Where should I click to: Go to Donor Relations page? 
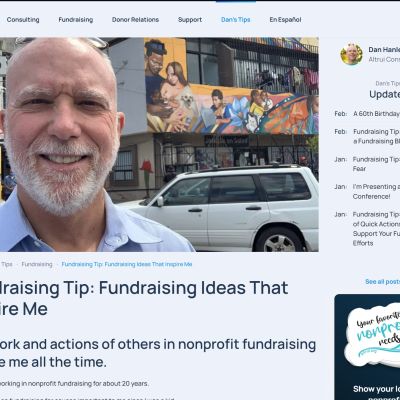(x=135, y=20)
